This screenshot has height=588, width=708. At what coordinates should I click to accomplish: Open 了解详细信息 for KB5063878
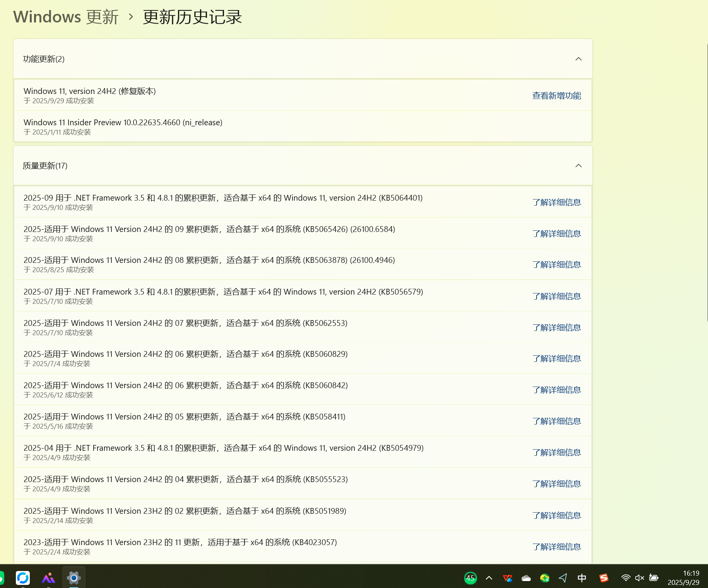[556, 264]
